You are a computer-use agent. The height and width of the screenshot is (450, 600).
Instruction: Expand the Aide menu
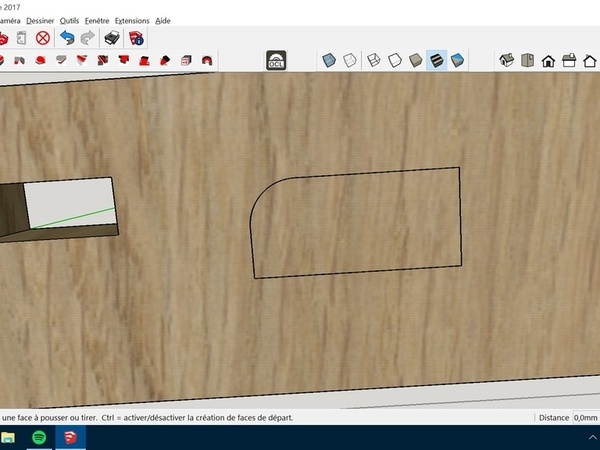coord(163,20)
